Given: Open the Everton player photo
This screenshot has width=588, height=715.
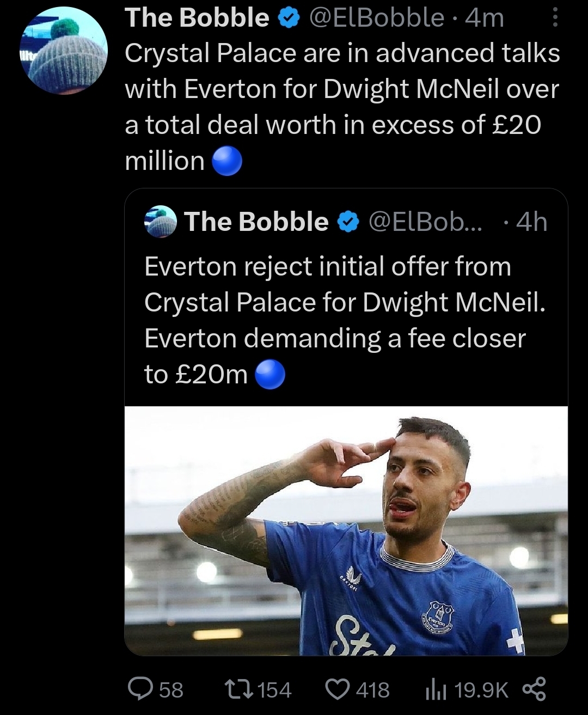Looking at the screenshot, I should (x=346, y=530).
